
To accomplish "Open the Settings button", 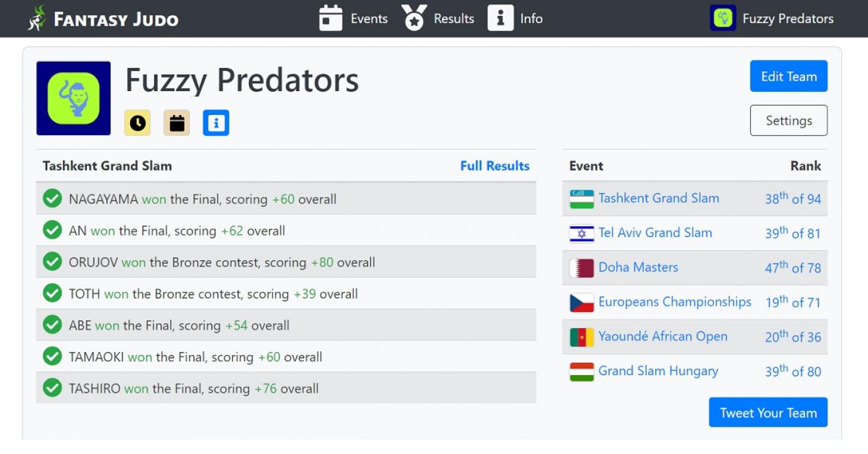I will click(789, 120).
